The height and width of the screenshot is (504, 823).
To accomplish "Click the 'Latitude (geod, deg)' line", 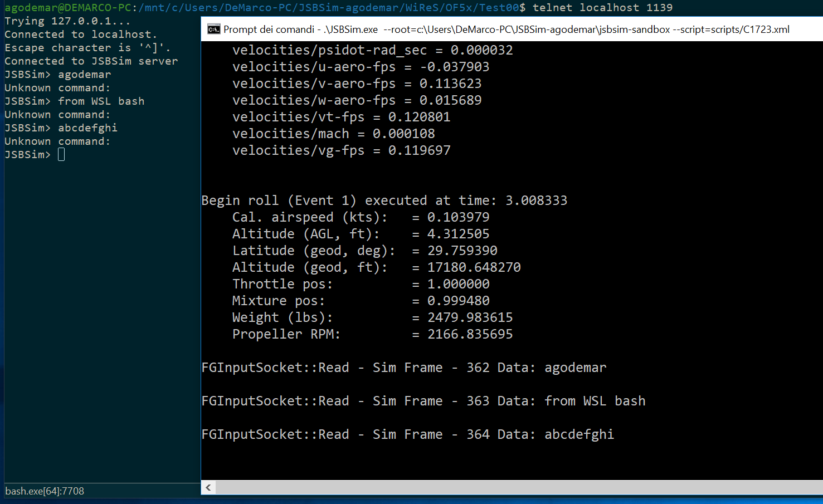I will [x=364, y=251].
